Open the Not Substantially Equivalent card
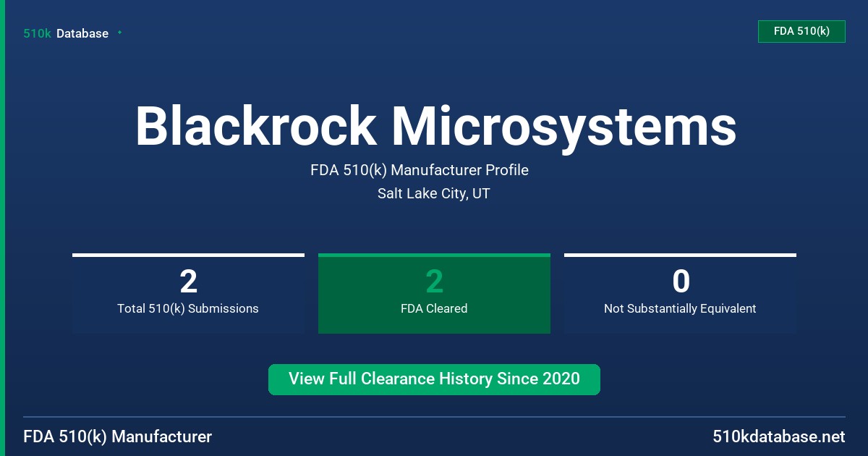Viewport: 868px width, 456px height. pyautogui.click(x=680, y=293)
